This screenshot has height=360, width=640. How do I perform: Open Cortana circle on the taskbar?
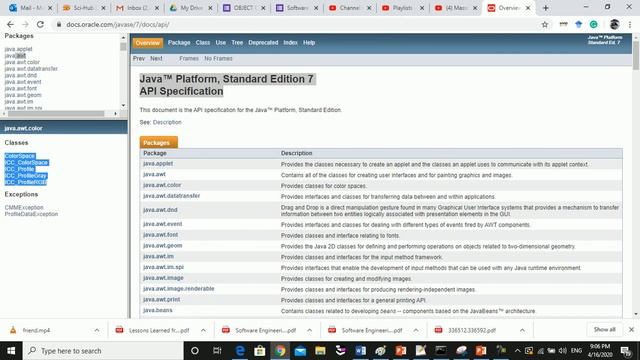195,351
